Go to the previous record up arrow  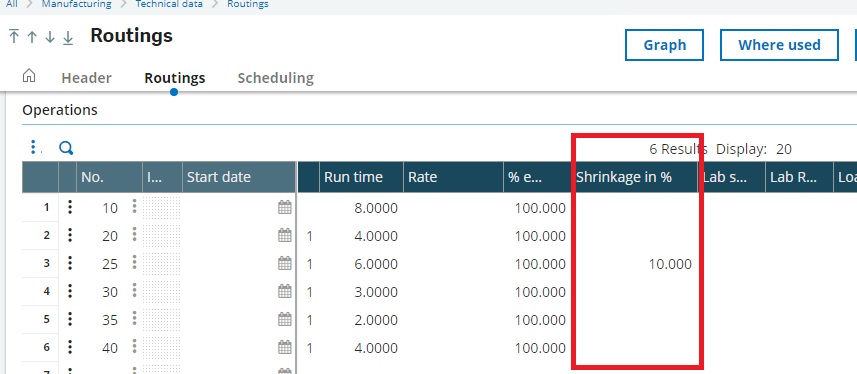click(32, 37)
